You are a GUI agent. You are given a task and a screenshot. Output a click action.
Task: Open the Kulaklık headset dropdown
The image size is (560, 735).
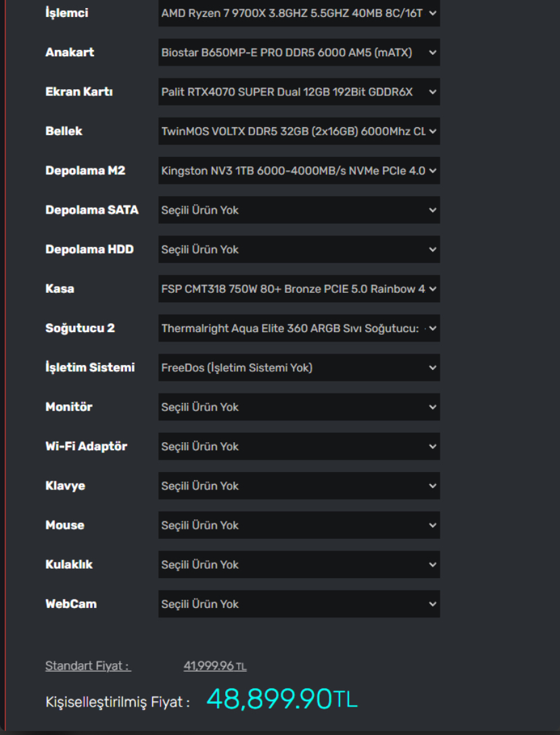pos(299,564)
